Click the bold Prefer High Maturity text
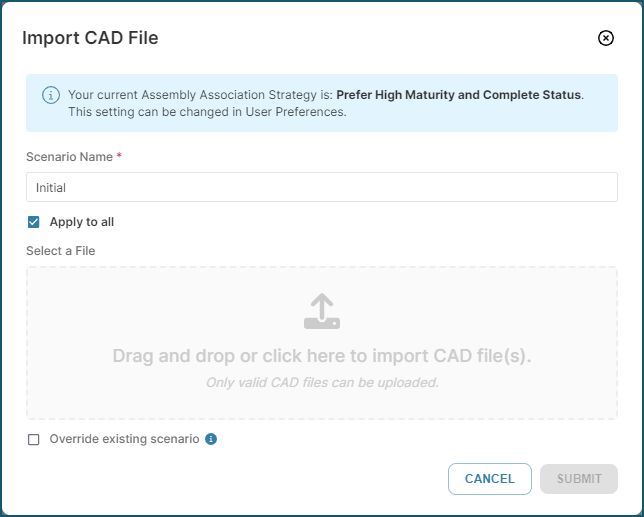Screen dimensions: 644x517 click(x=458, y=95)
